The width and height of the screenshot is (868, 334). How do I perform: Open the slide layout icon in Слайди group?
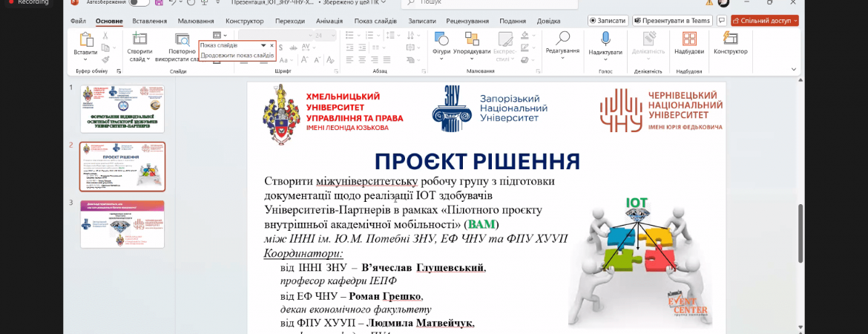[x=217, y=36]
